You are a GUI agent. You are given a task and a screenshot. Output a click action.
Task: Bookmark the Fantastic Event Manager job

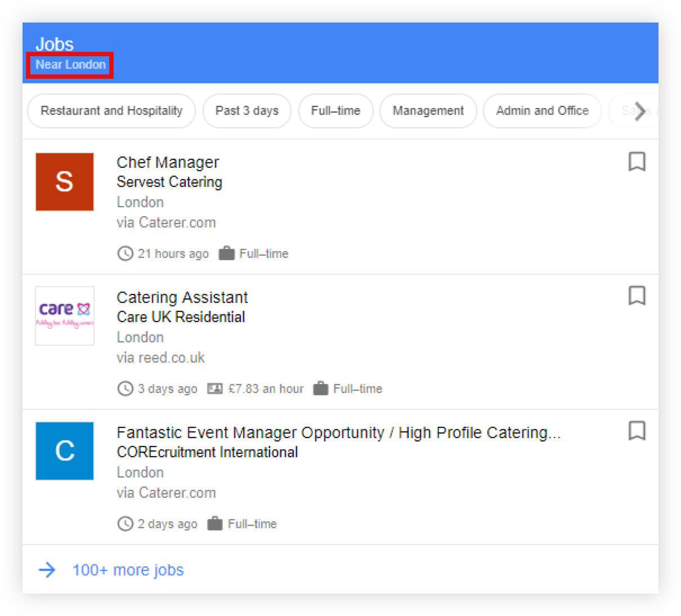click(x=637, y=431)
